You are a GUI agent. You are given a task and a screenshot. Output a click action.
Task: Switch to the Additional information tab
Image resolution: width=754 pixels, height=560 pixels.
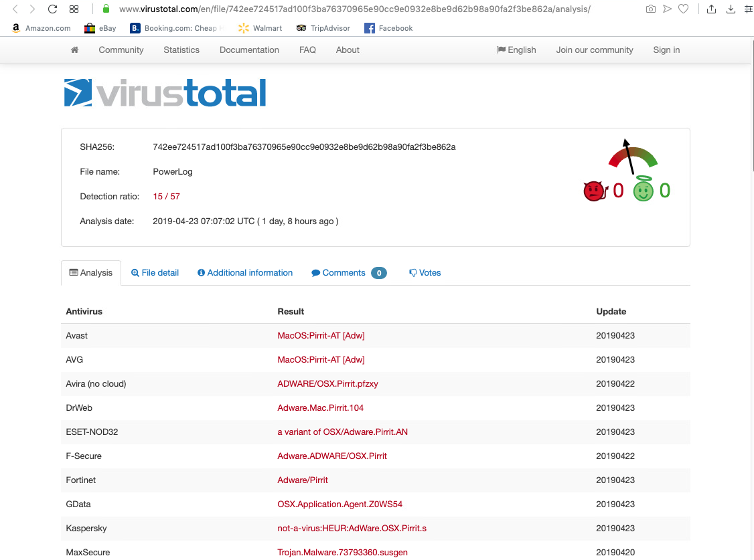pyautogui.click(x=245, y=273)
